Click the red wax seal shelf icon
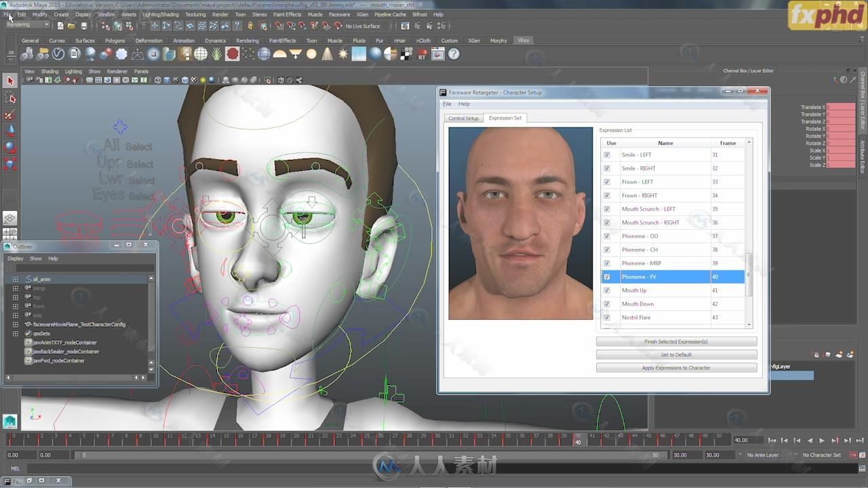 (x=233, y=54)
